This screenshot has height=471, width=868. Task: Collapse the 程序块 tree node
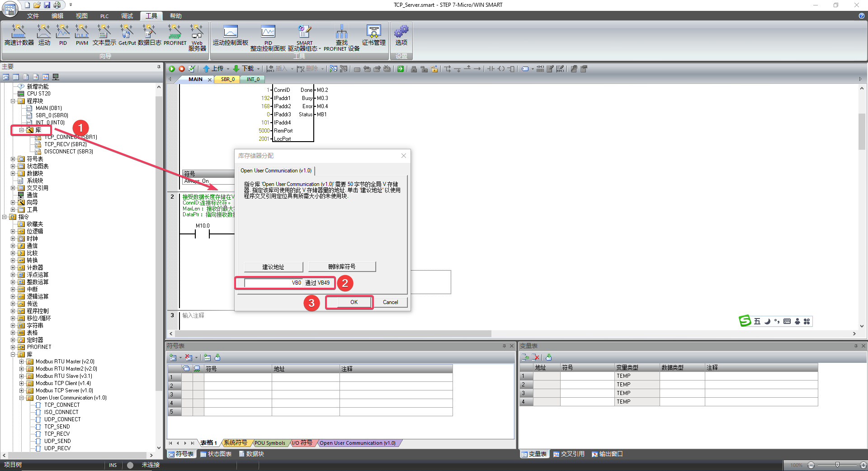[x=13, y=101]
